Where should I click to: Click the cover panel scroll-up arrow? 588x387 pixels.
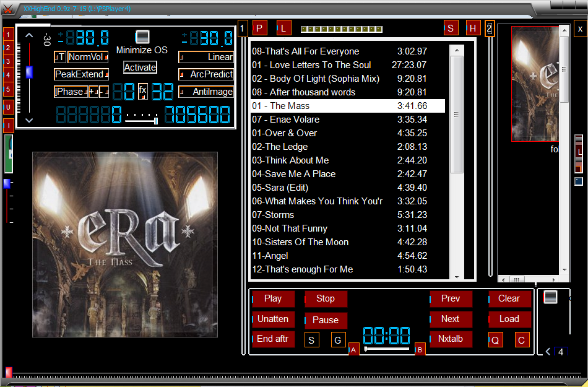(564, 29)
